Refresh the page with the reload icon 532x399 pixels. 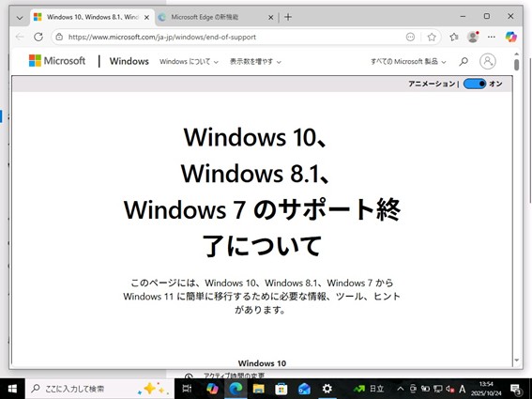point(38,37)
